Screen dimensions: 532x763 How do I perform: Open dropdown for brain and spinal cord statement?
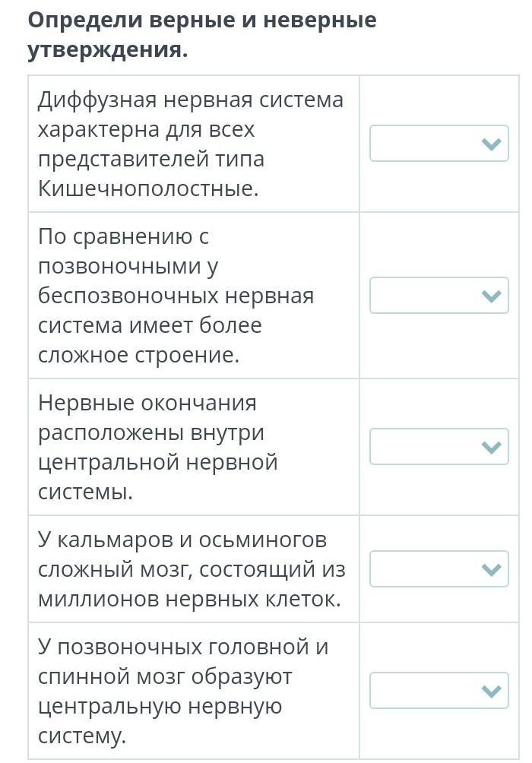pyautogui.click(x=439, y=691)
